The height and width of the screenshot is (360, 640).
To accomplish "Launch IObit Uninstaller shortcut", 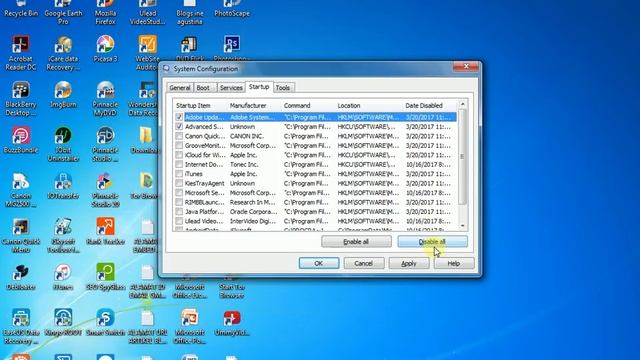I will click(x=63, y=145).
